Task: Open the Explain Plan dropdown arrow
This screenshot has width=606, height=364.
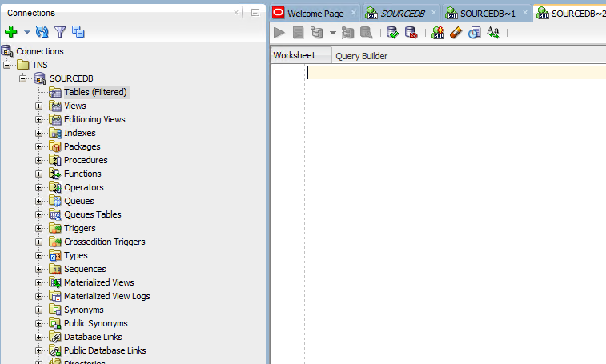Action: 333,33
